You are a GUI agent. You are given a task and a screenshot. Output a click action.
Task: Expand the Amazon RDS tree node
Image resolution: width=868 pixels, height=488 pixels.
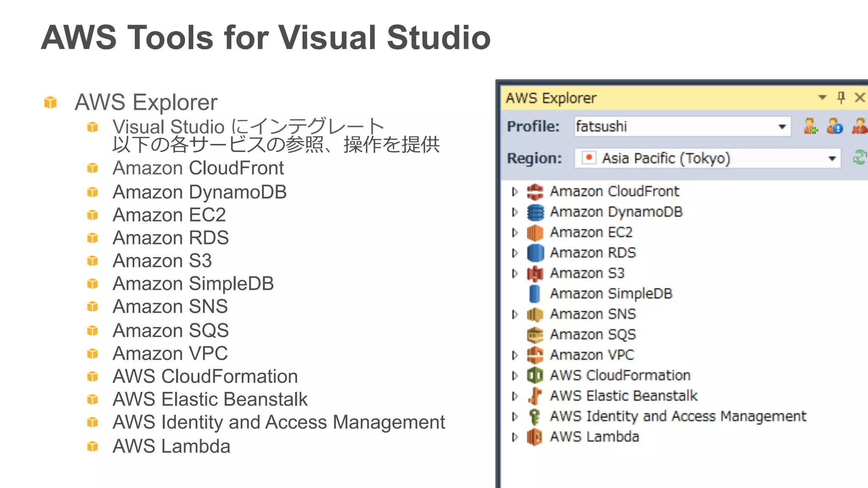pyautogui.click(x=515, y=253)
